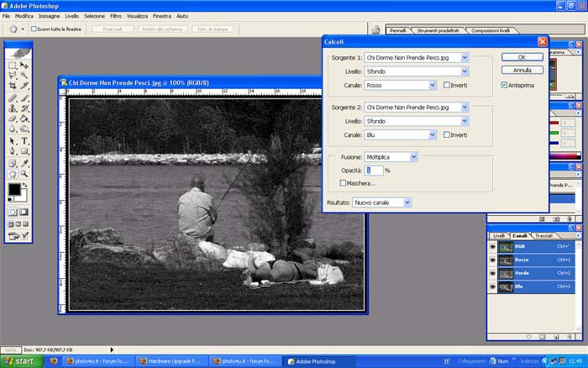This screenshot has height=368, width=588.
Task: Select the Zoom magnifier tool
Action: pyautogui.click(x=24, y=173)
